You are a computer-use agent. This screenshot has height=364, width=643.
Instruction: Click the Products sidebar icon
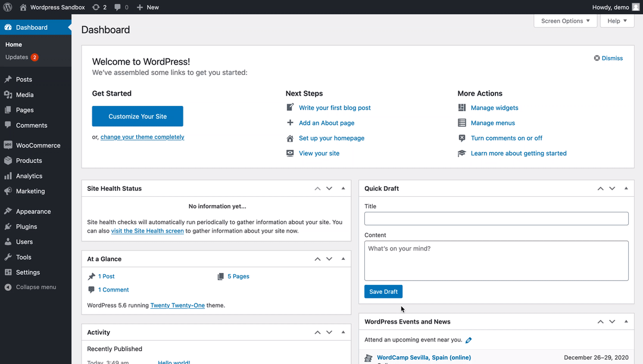(8, 161)
